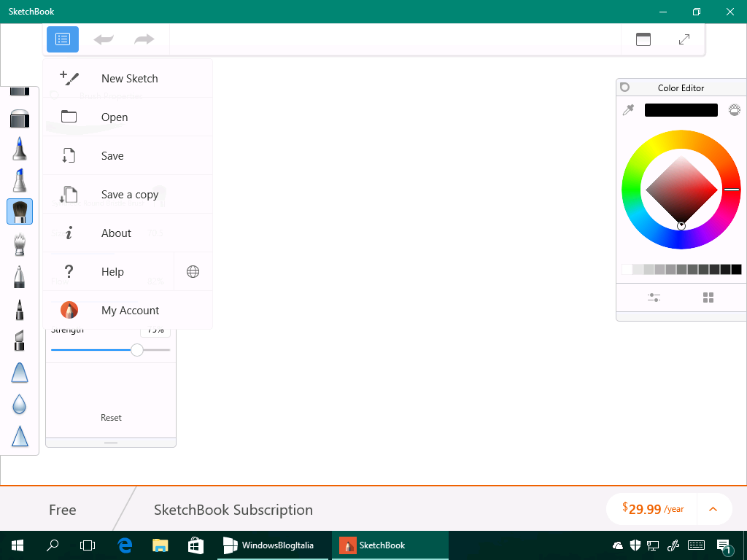Click the undo arrow

(104, 39)
